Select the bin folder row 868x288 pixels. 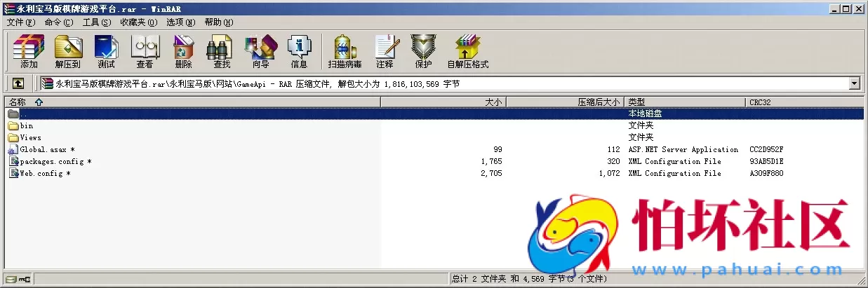pos(434,125)
